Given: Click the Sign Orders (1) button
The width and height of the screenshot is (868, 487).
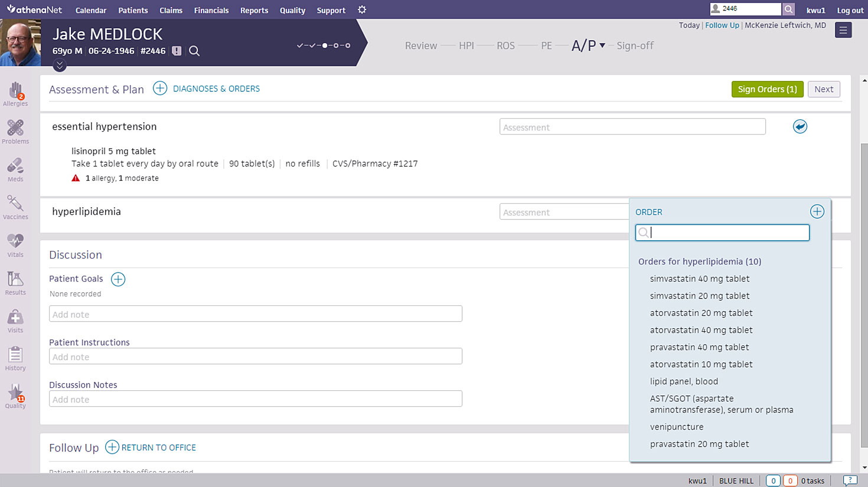Looking at the screenshot, I should tap(767, 89).
